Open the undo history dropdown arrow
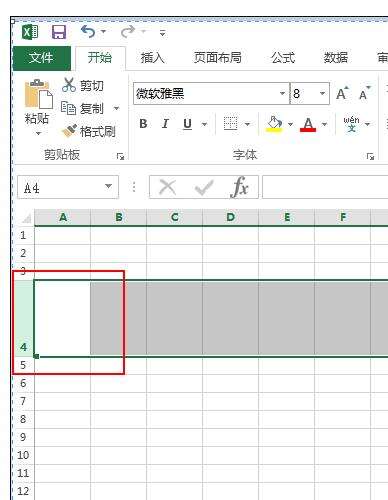This screenshot has height=500, width=388. pos(103,32)
